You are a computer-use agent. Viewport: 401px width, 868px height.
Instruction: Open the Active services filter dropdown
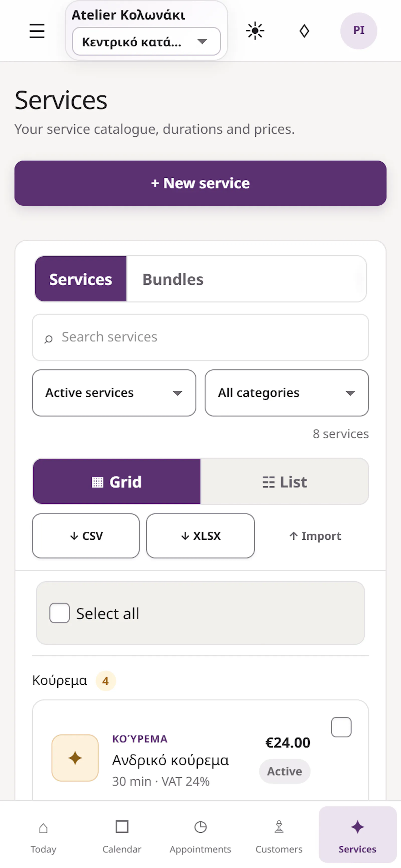(114, 393)
